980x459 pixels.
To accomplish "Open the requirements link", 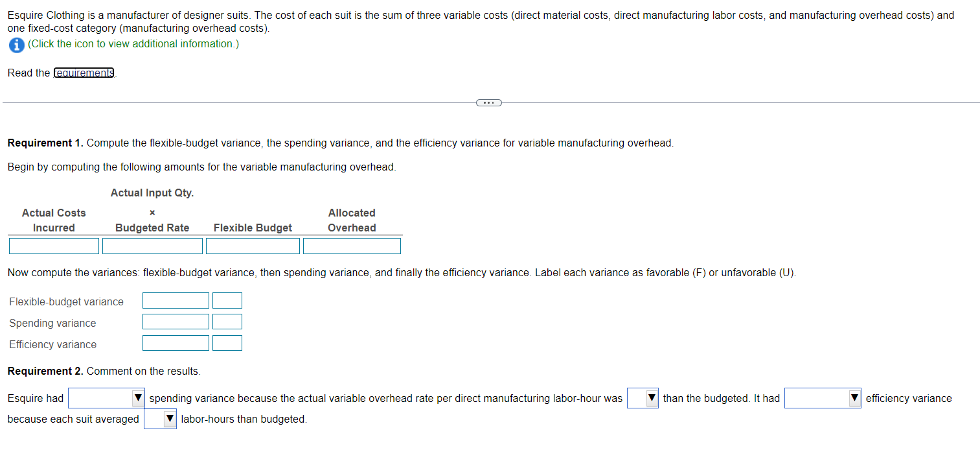I will [x=83, y=73].
